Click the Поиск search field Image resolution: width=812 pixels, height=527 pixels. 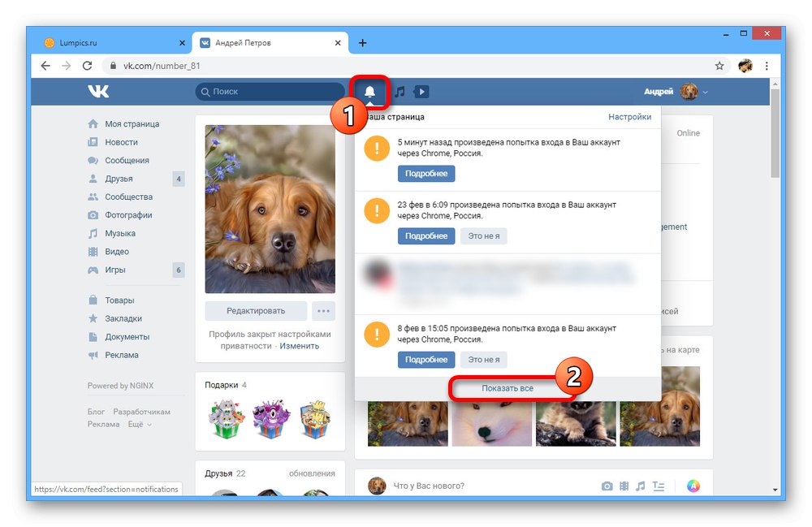[x=270, y=92]
